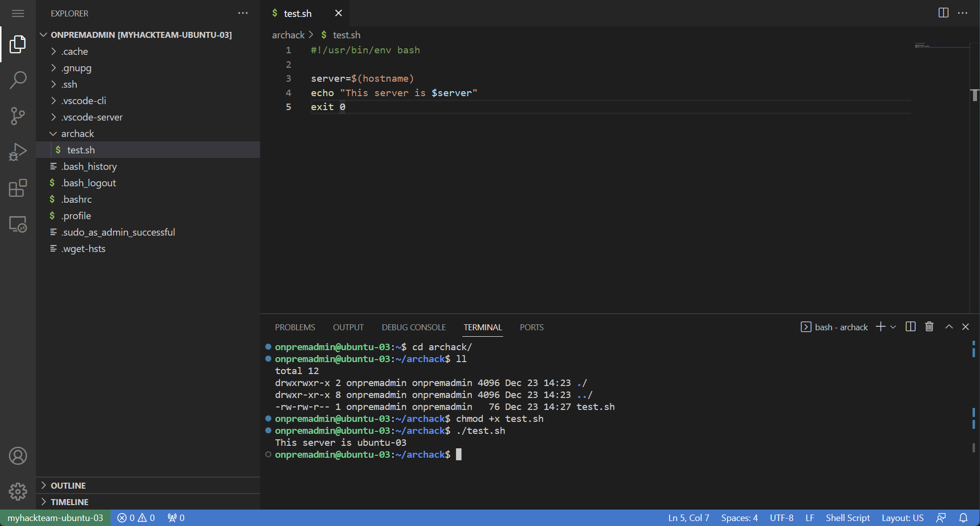Open the Accounts menu icon
980x526 pixels.
[x=18, y=456]
